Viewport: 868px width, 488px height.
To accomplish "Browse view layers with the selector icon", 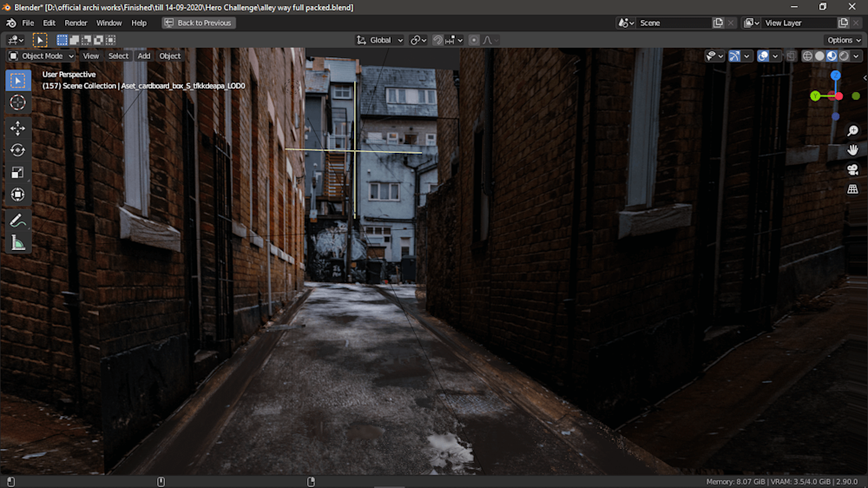I will (751, 23).
